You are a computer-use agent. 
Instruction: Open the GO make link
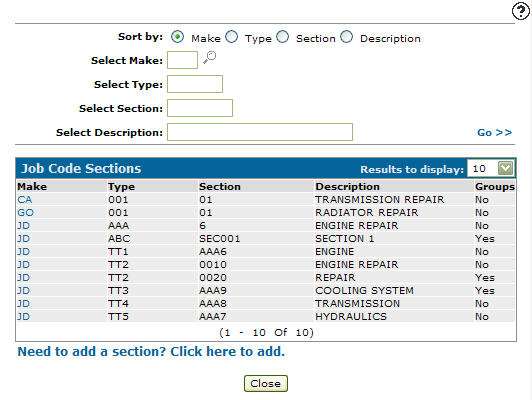pos(25,213)
